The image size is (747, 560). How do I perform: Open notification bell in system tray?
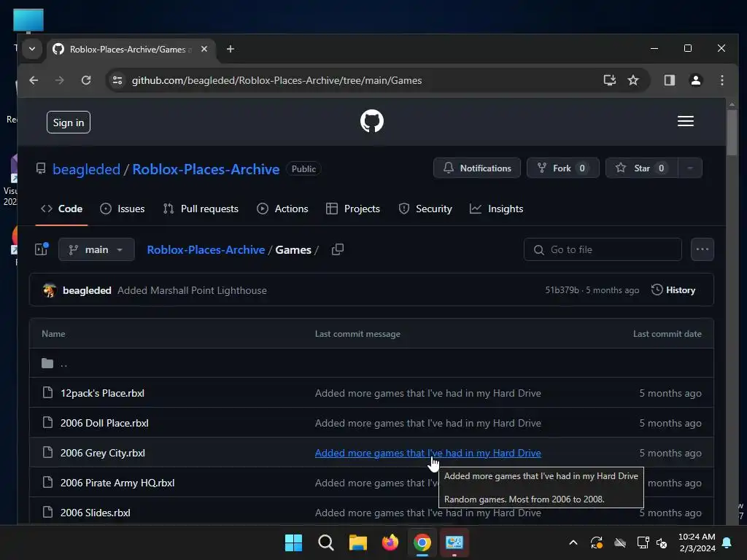(727, 542)
